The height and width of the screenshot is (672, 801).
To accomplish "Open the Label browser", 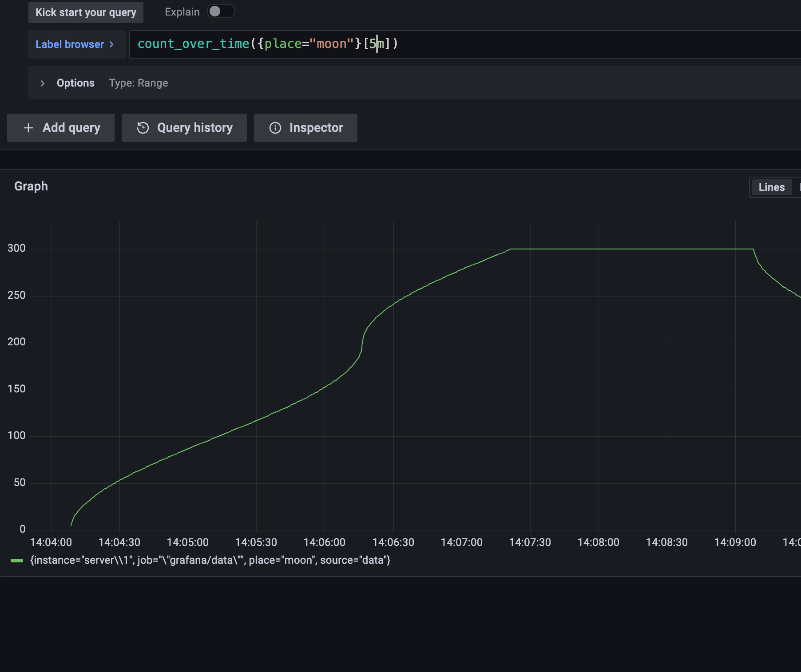I will click(70, 44).
